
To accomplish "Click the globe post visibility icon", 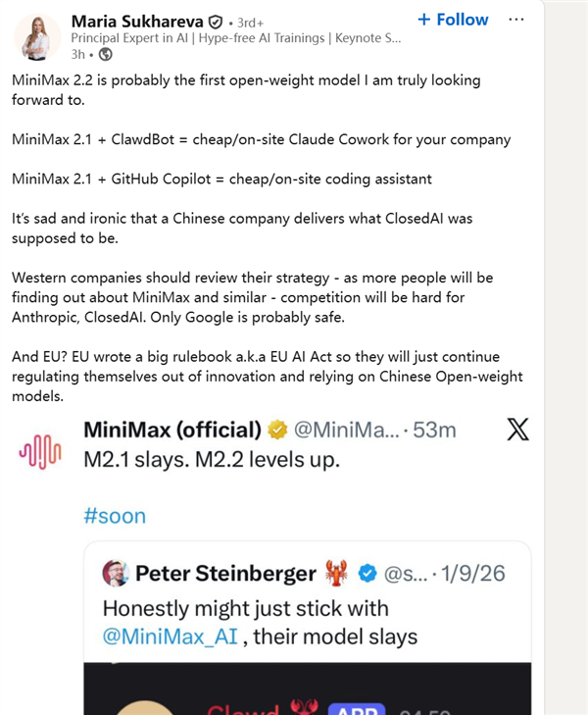I will [105, 54].
